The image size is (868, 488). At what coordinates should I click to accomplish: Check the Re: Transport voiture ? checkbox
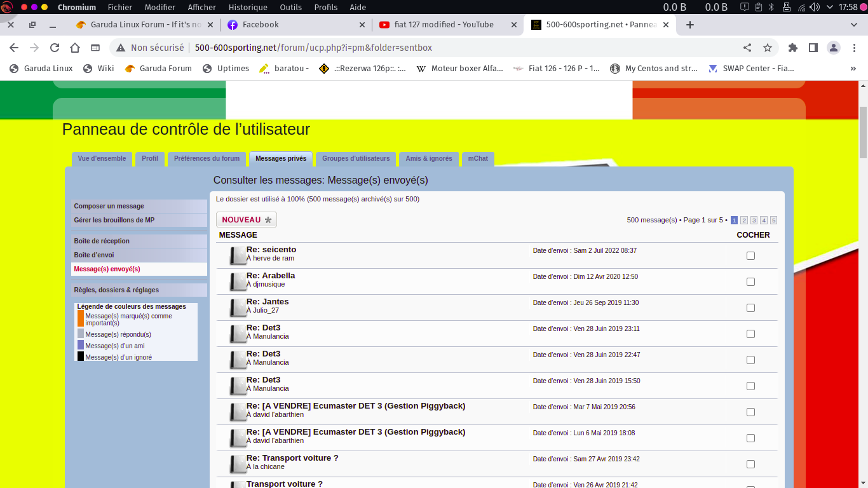tap(750, 464)
